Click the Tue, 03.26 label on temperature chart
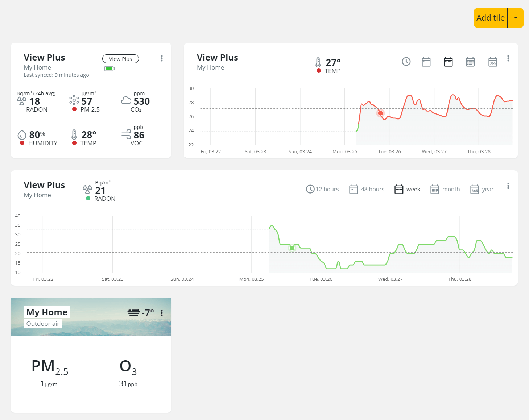 [389, 151]
